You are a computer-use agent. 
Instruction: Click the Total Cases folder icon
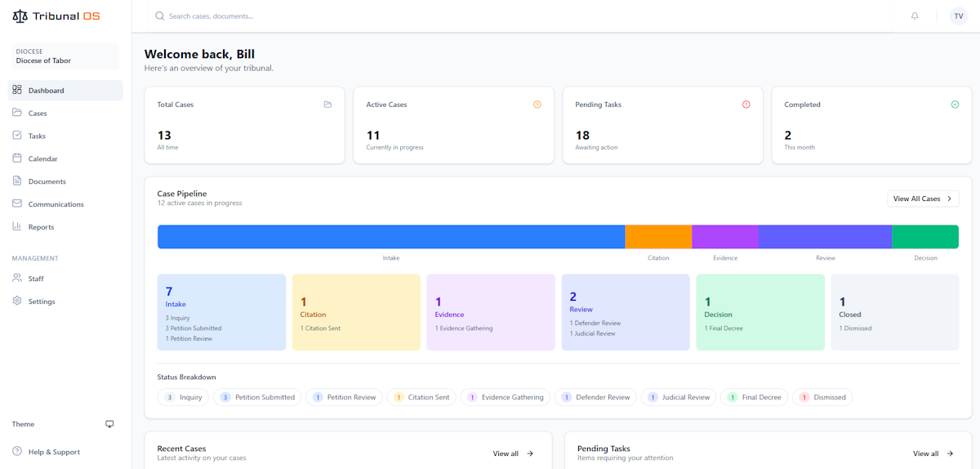327,105
